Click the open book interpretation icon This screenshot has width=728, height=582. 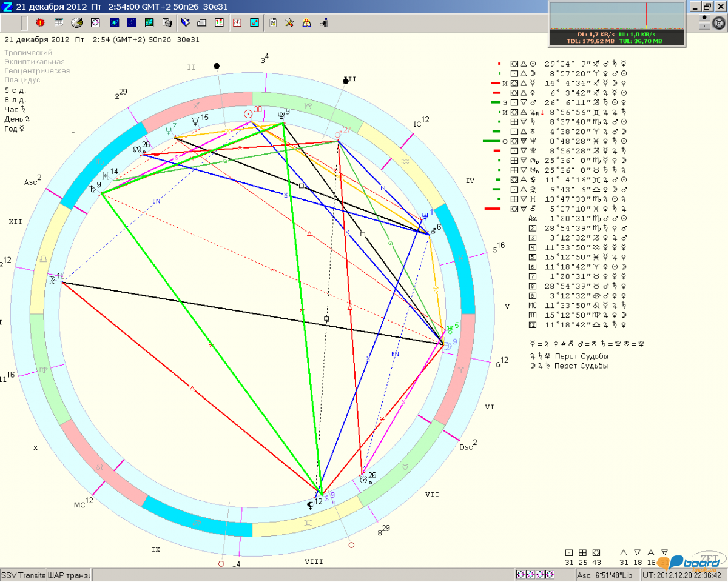pos(186,23)
